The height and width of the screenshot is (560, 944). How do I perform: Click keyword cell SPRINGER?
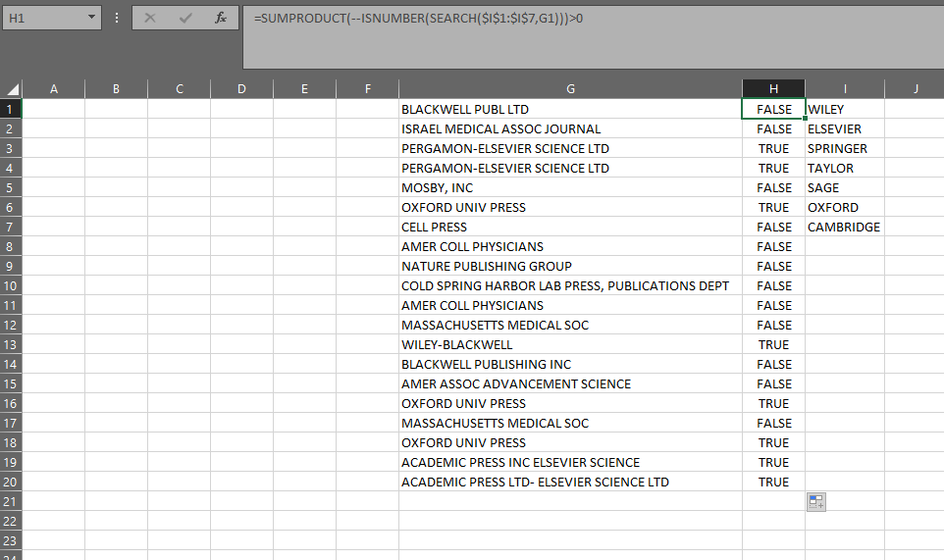(845, 148)
